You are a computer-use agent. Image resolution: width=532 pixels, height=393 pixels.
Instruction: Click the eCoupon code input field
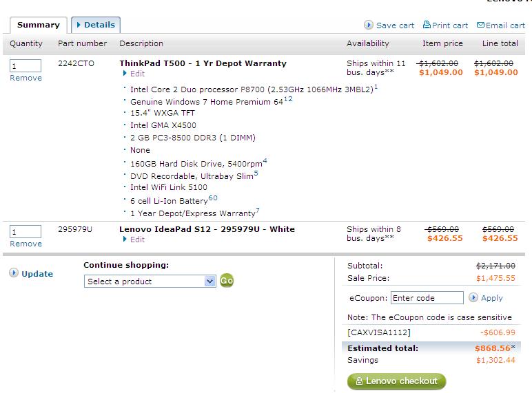(x=427, y=298)
